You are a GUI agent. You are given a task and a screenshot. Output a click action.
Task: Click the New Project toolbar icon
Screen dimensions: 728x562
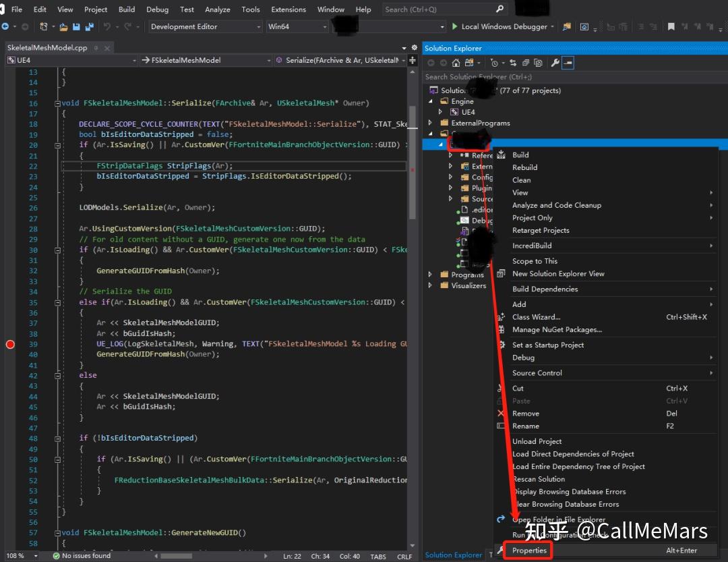[44, 26]
